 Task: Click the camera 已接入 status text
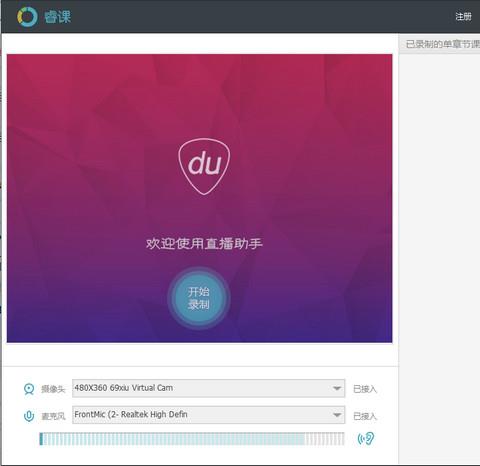[365, 389]
